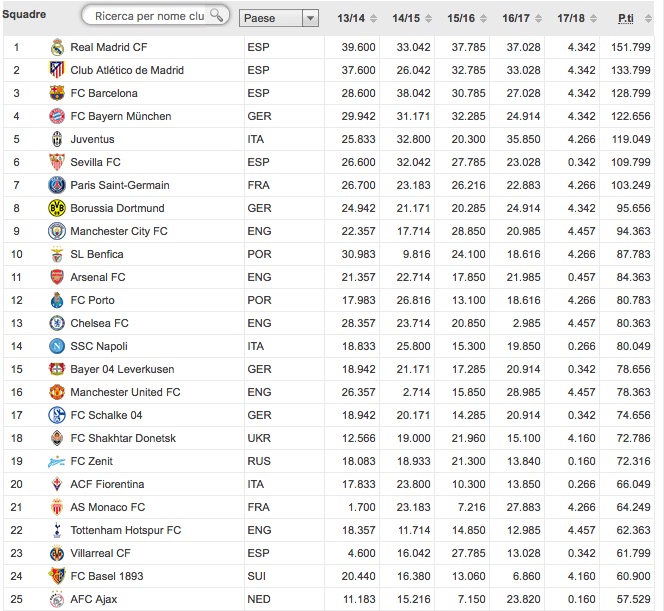Click the Real Madrid CF crest icon
The image size is (664, 611).
pyautogui.click(x=56, y=47)
